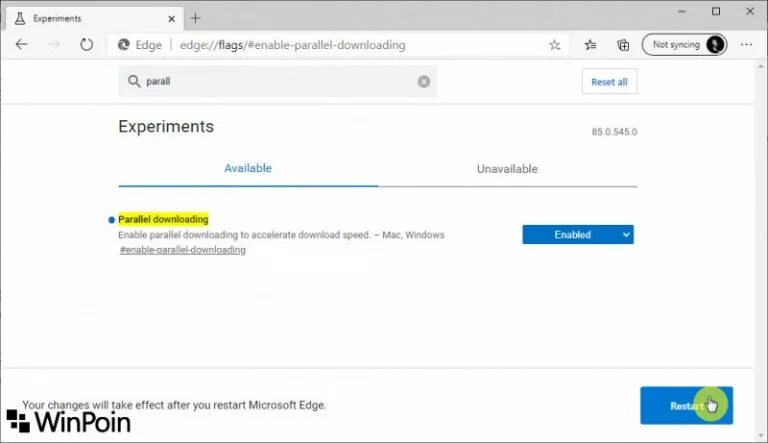Go back with the back arrow
This screenshot has height=443, width=768.
point(22,45)
